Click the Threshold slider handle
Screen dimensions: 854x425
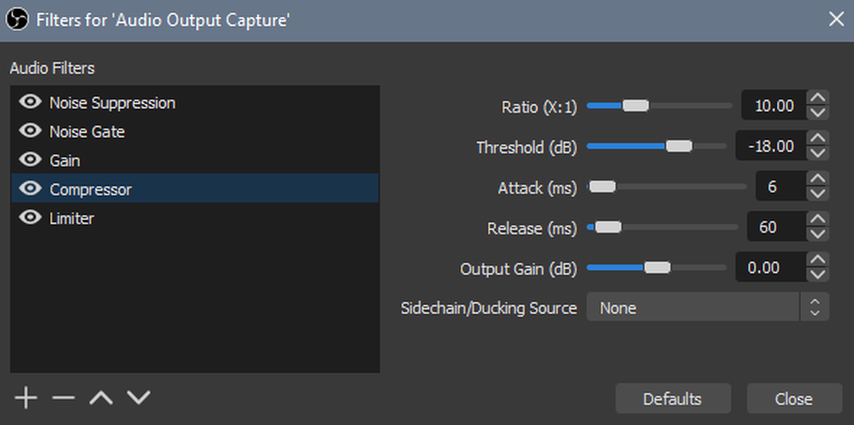679,146
